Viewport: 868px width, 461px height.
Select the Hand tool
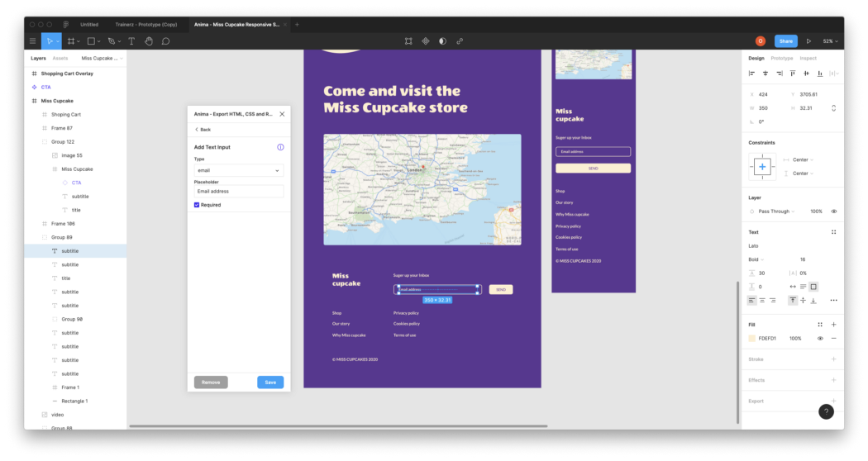click(x=148, y=41)
